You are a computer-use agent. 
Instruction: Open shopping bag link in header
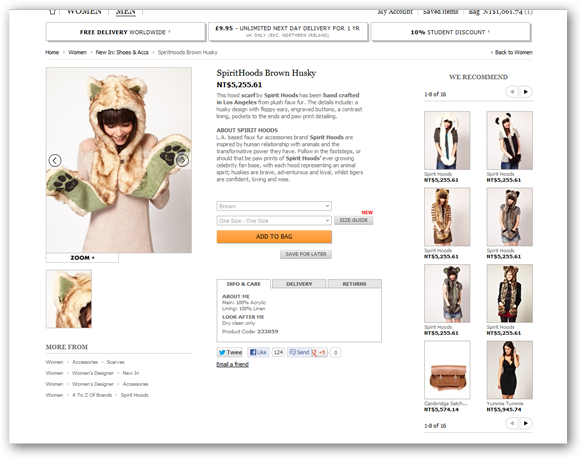click(x=500, y=12)
